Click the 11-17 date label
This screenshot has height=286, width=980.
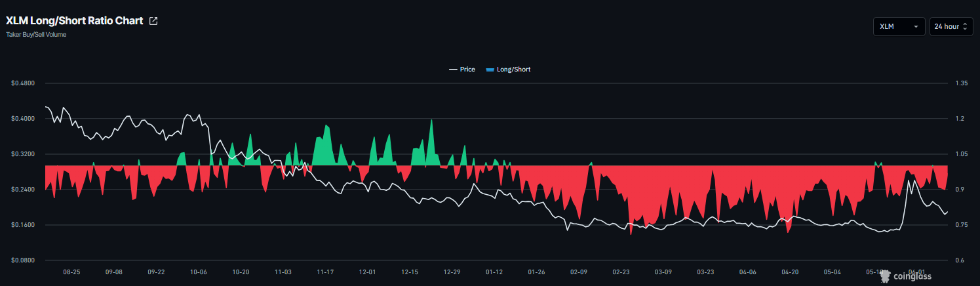tap(325, 272)
